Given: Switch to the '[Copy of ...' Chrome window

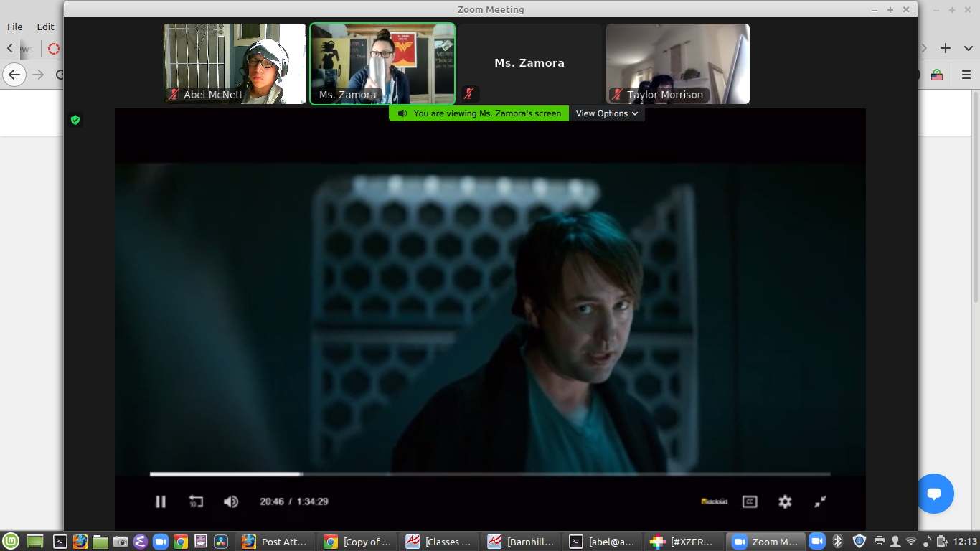Looking at the screenshot, I should pyautogui.click(x=358, y=542).
